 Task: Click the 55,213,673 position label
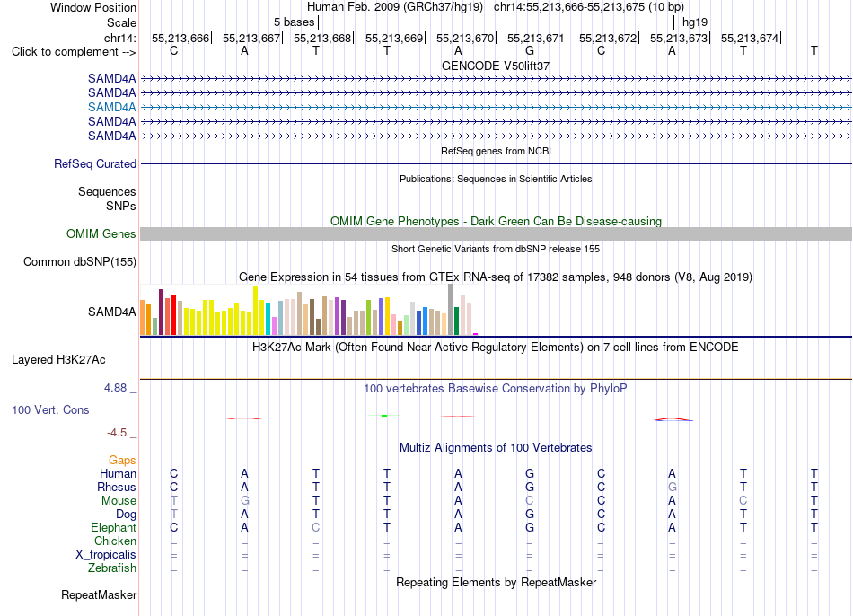click(x=679, y=38)
